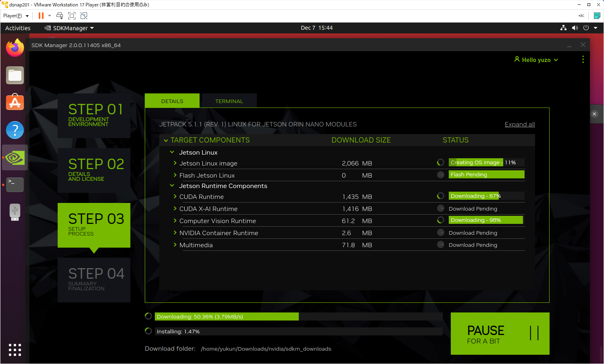Screen dimensions: 604x364
Task: Click the power icon in top bar
Action: 586,28
